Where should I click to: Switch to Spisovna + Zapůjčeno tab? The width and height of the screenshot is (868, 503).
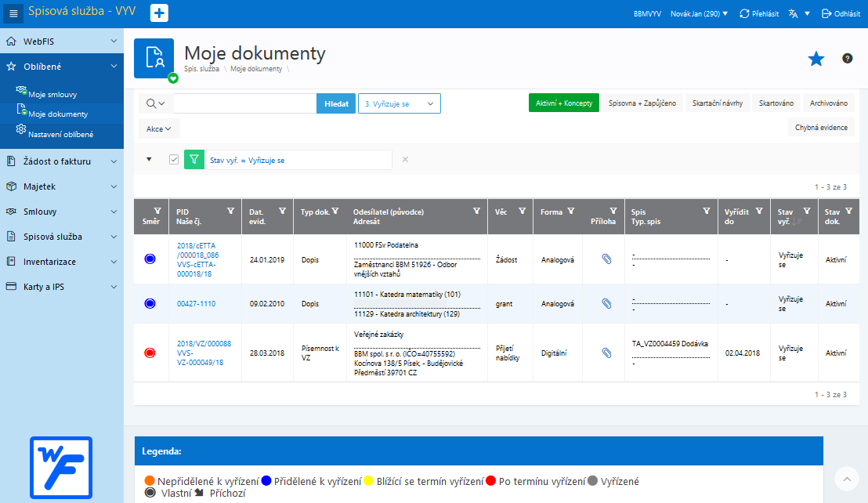click(x=642, y=103)
